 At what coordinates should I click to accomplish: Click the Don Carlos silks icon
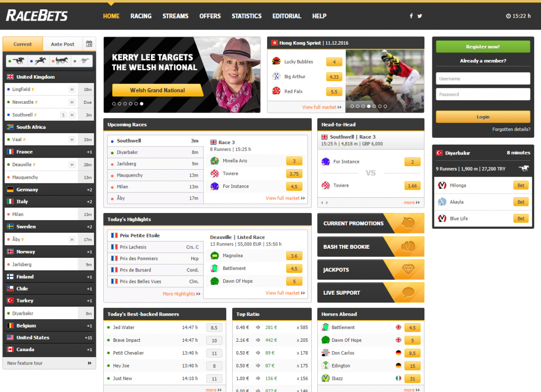326,353
